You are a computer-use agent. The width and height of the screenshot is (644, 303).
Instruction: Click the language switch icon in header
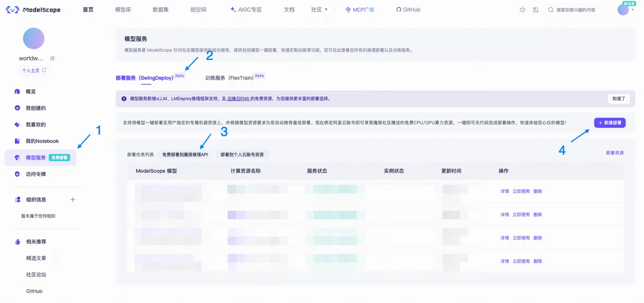click(x=535, y=10)
